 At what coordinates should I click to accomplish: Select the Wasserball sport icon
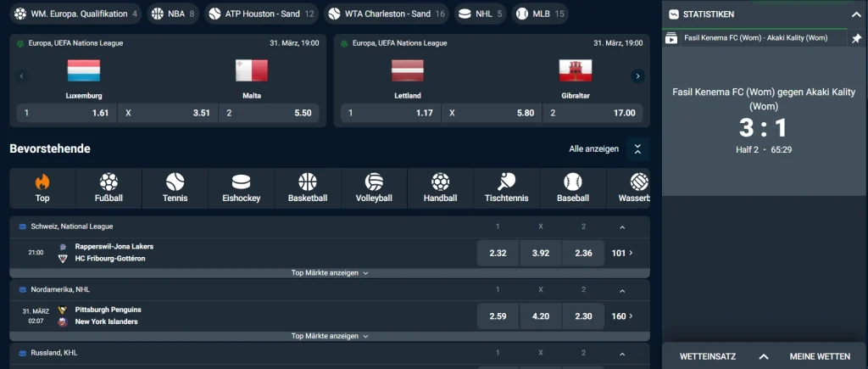coord(639,182)
